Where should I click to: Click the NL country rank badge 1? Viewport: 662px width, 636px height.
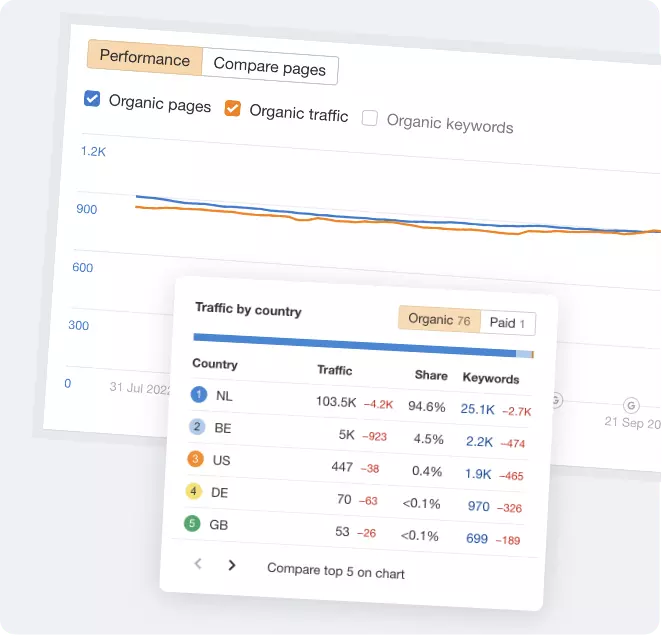click(x=199, y=394)
